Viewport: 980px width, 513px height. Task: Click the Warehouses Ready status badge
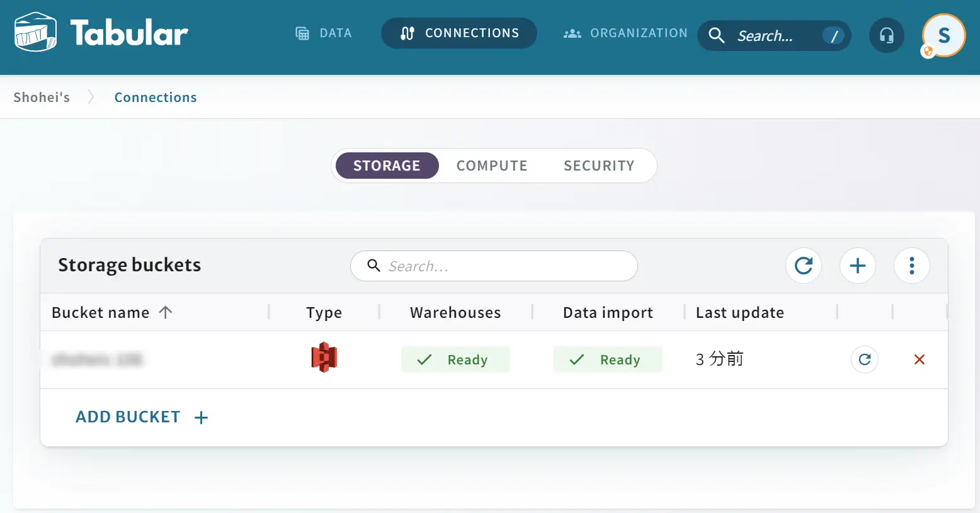(455, 359)
